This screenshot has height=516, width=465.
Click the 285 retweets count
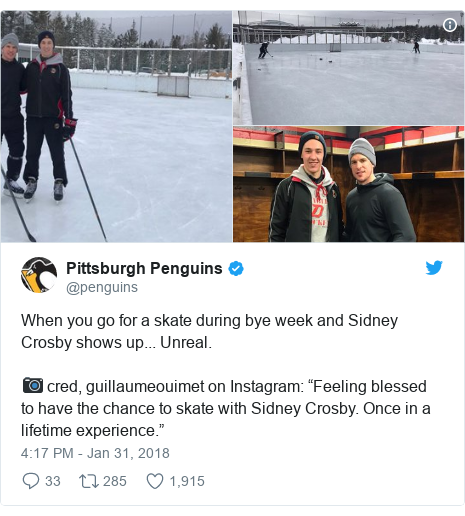[115, 481]
